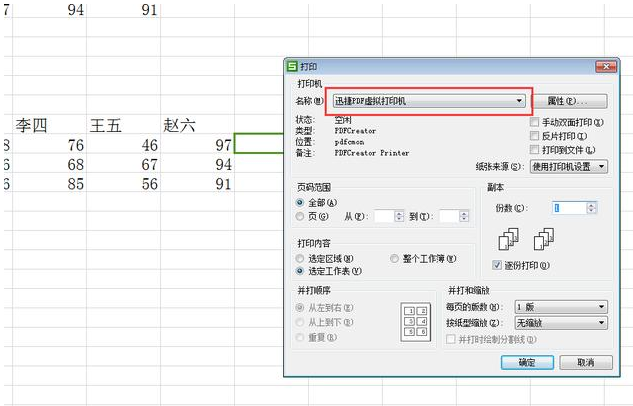Viewport: 633px width, 406px height.
Task: Increase the 份数 copies stepper
Action: coord(591,205)
